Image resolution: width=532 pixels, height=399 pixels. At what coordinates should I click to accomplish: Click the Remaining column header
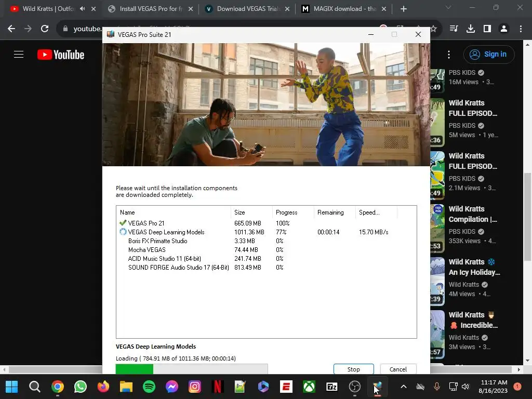(335, 212)
